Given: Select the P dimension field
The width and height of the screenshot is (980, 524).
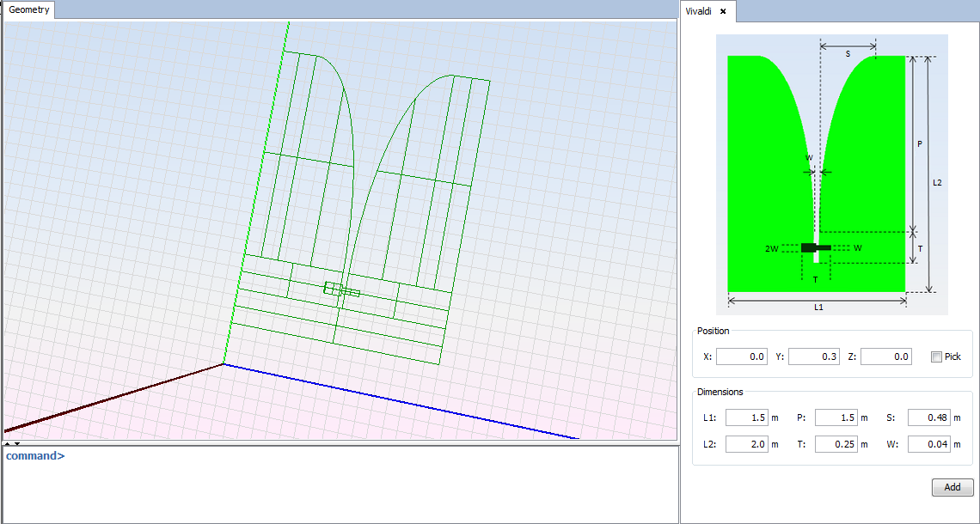Looking at the screenshot, I should pos(836,417).
